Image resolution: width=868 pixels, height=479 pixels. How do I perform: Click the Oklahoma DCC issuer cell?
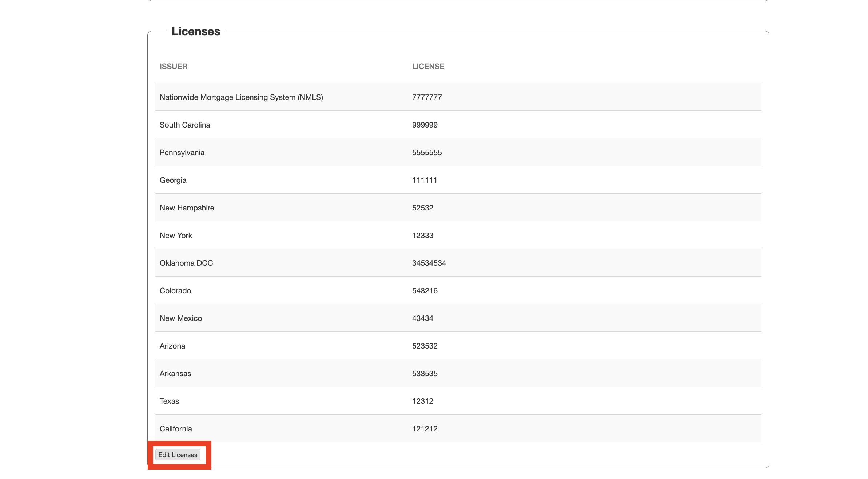tap(186, 263)
